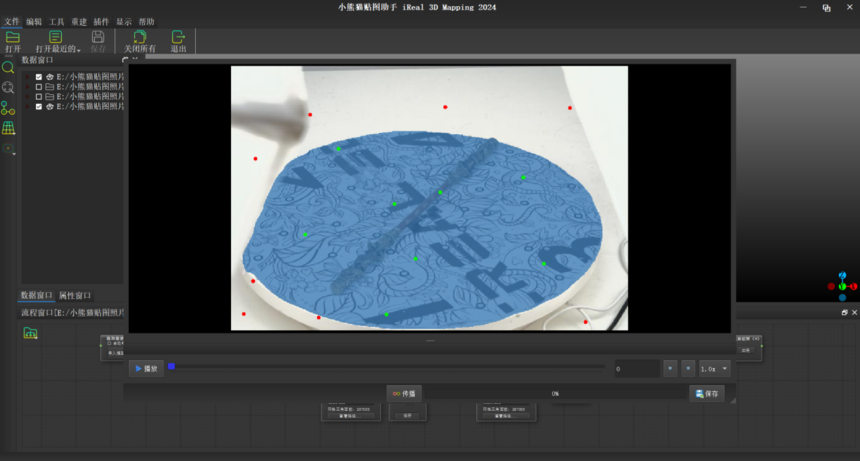Expand the second tree row's red arrow

[x=28, y=87]
